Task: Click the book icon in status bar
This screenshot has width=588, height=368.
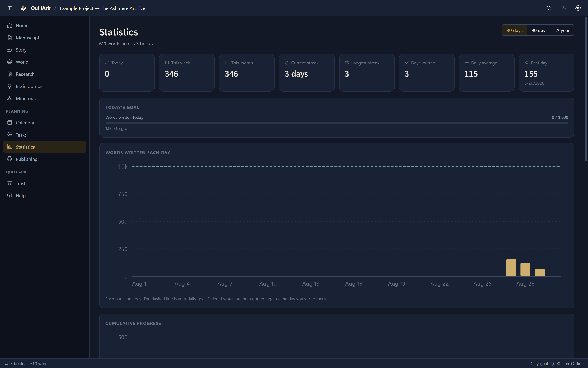Action: (7, 363)
